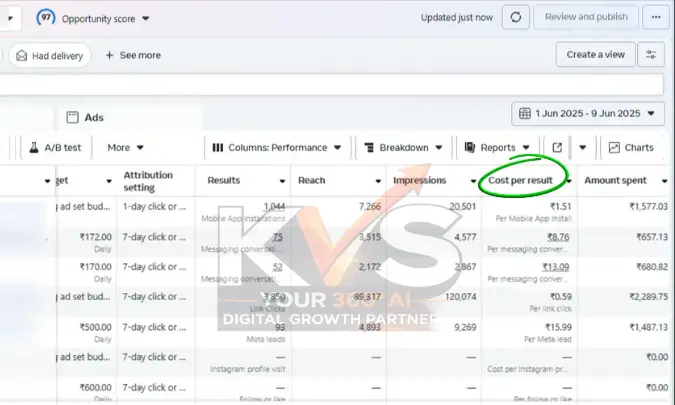Click the filter settings icon beside Create a view
The width and height of the screenshot is (675, 405).
(x=654, y=55)
